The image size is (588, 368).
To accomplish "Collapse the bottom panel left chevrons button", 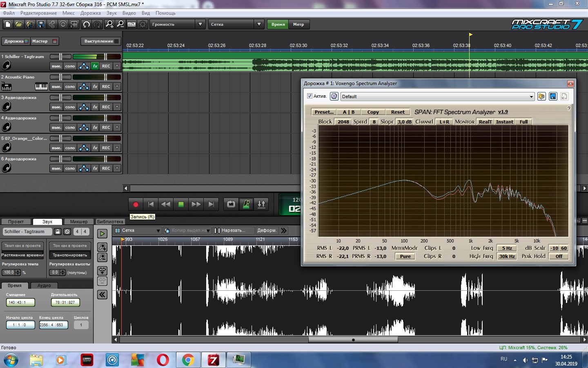I will click(x=102, y=294).
